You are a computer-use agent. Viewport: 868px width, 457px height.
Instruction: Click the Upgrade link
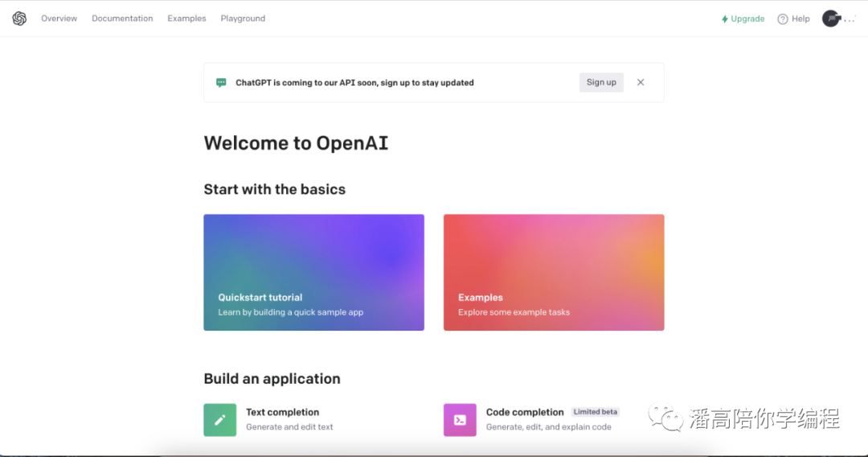tap(743, 19)
